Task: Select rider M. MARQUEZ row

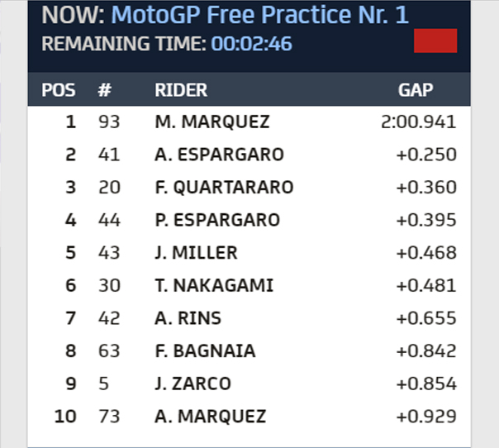Action: click(x=249, y=122)
